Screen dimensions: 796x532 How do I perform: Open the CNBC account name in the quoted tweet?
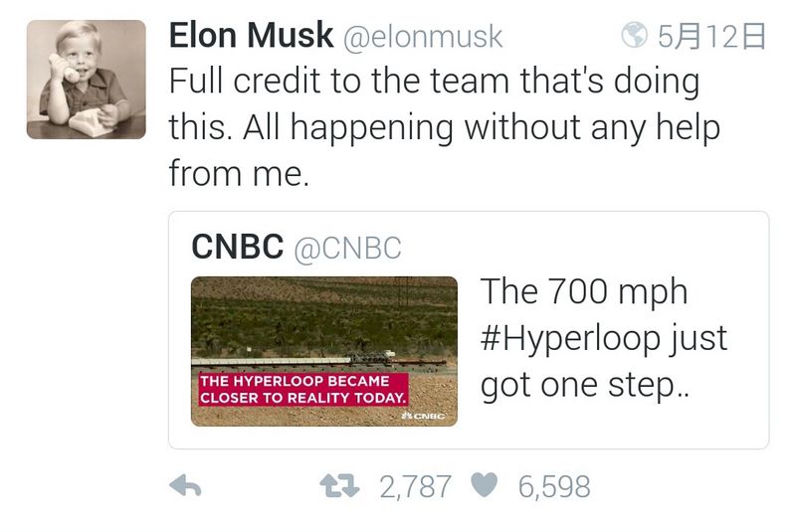point(238,248)
